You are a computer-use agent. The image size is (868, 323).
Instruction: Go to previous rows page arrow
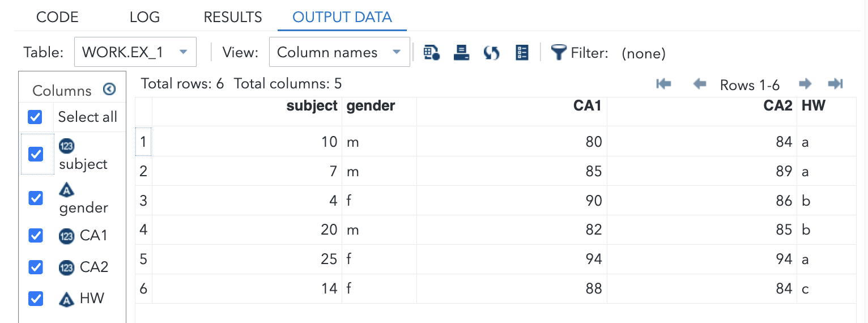[700, 84]
